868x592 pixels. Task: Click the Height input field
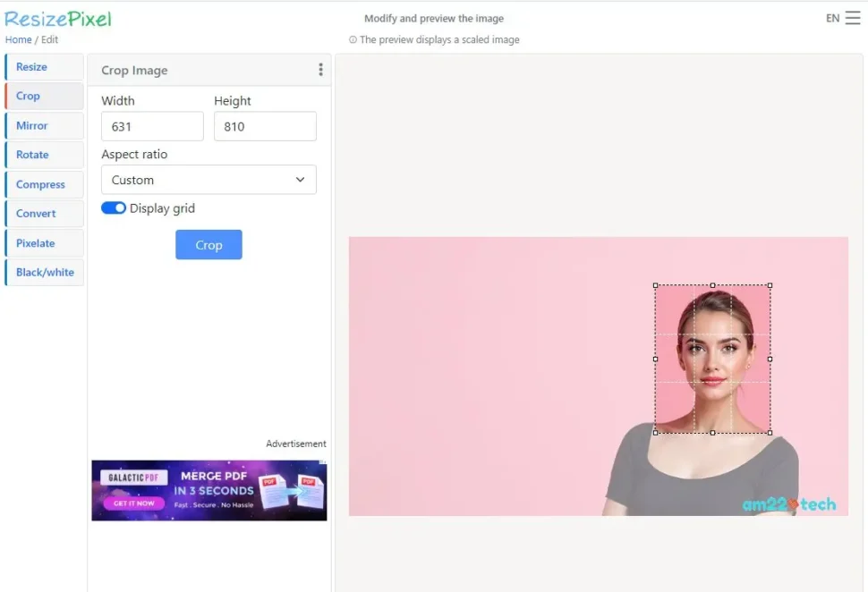pos(265,126)
